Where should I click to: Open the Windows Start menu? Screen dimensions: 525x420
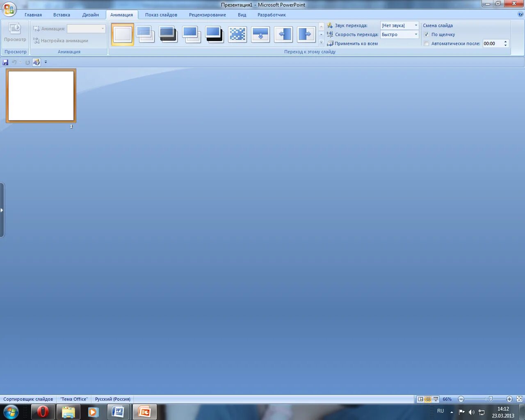11,412
